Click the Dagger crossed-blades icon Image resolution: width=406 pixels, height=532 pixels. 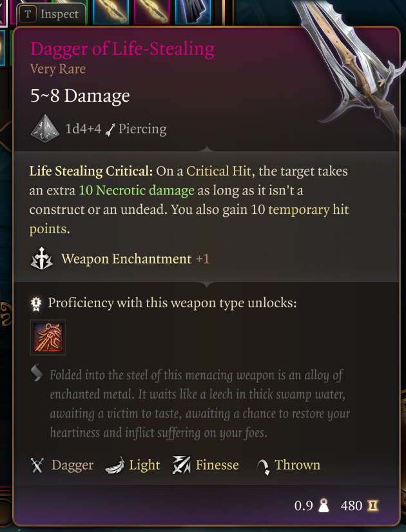click(37, 465)
